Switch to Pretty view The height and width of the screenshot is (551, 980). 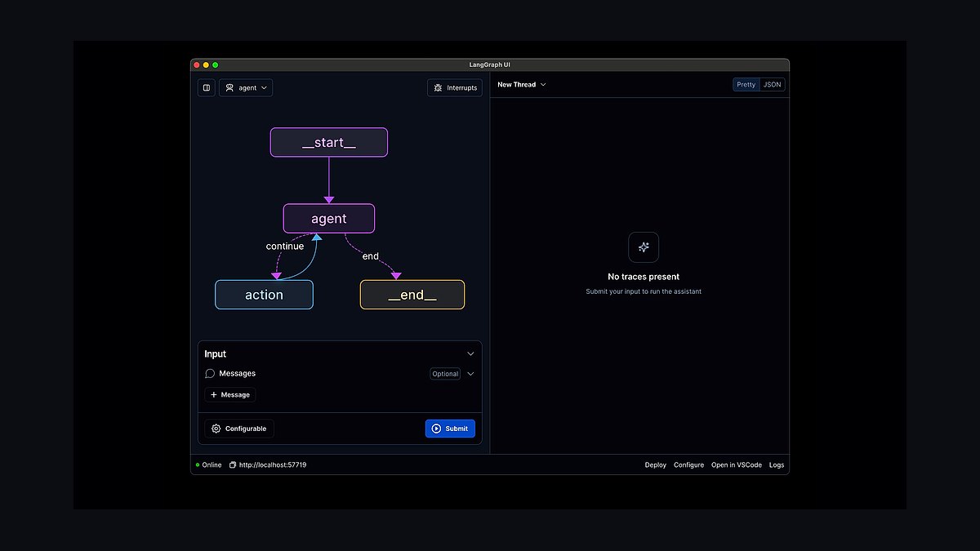(746, 84)
